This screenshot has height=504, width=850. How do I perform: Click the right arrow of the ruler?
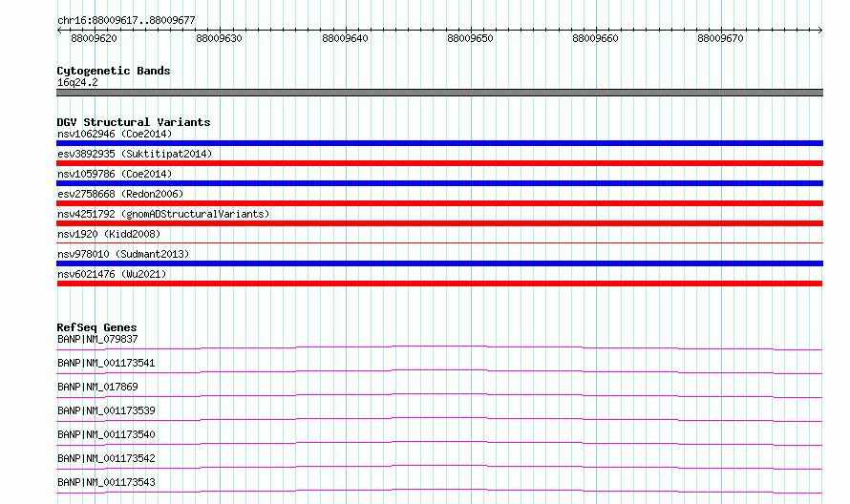click(x=820, y=30)
